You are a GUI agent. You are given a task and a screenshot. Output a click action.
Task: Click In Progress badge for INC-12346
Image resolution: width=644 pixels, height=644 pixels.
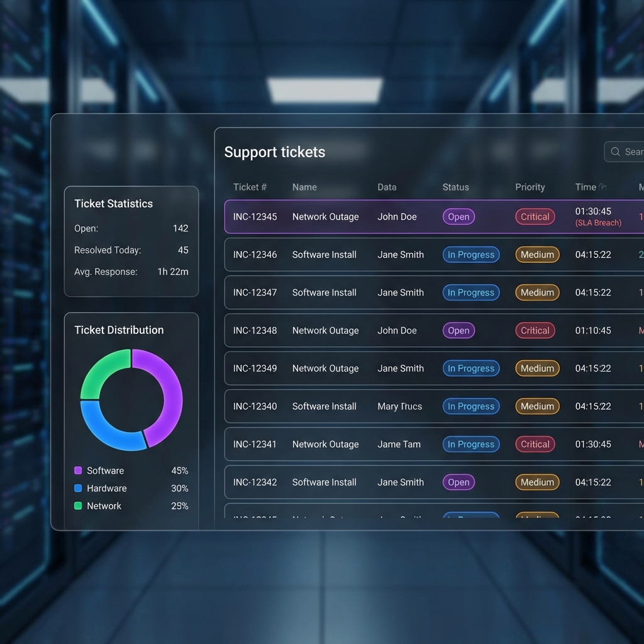point(471,255)
